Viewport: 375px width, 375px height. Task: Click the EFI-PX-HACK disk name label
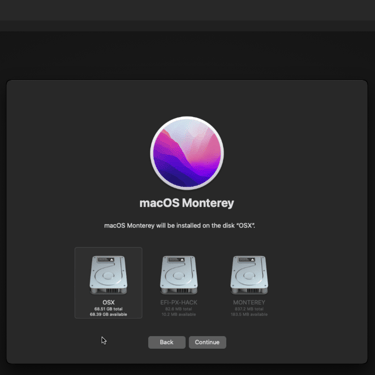coord(179,302)
